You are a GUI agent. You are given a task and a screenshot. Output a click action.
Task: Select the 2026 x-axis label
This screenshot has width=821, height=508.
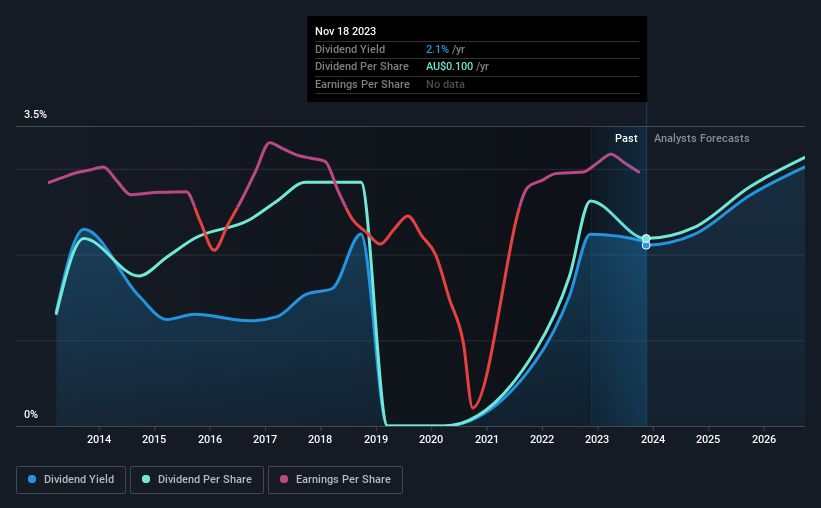(763, 439)
